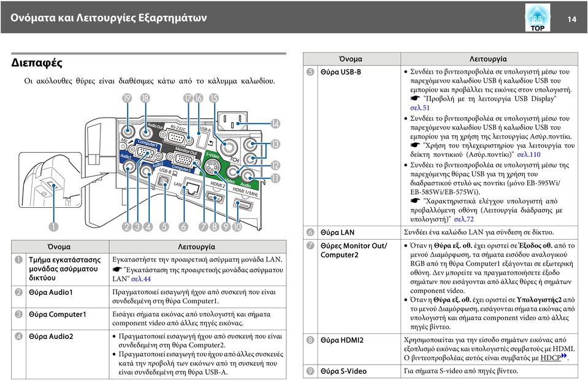The width and height of the screenshot is (588, 380).
Task: Select the 'Θύρα LAN' name cell
Action: [x=359, y=232]
